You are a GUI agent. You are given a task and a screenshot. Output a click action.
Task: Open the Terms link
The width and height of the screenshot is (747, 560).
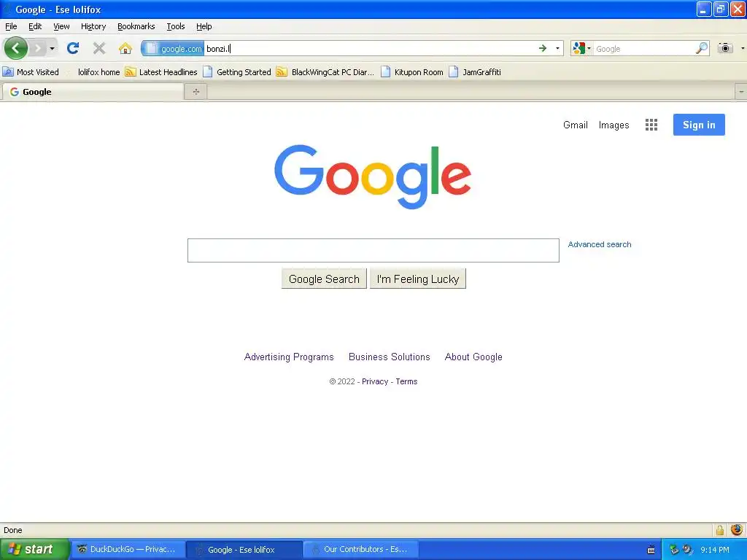[x=406, y=381]
